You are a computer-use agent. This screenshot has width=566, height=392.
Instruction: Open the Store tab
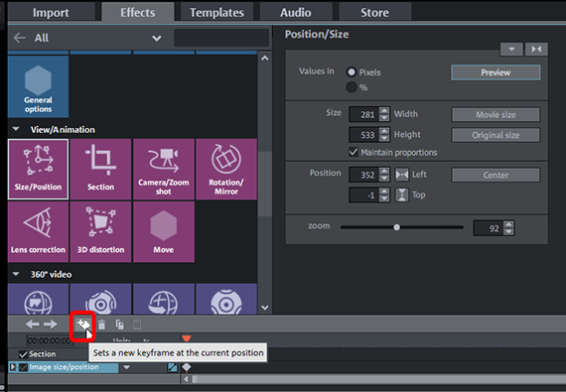[374, 13]
